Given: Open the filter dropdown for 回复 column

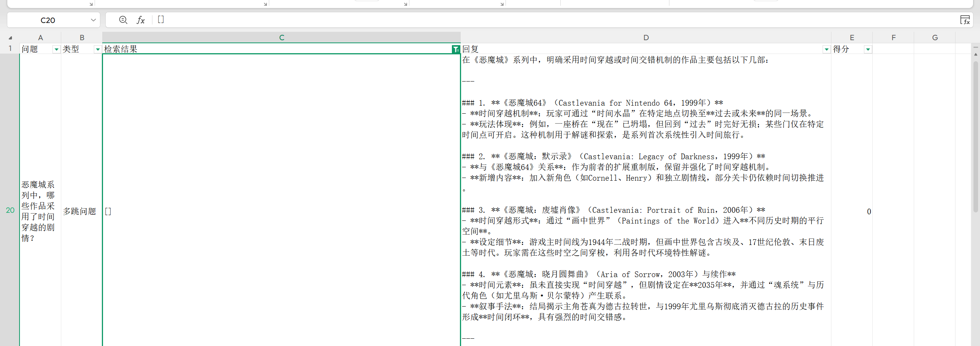Looking at the screenshot, I should (826, 49).
